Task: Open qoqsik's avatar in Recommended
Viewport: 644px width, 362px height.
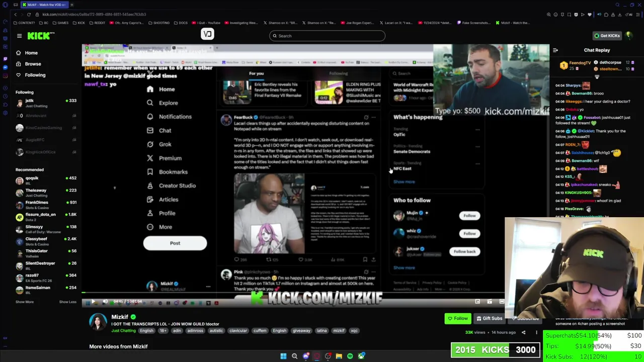Action: (x=20, y=180)
